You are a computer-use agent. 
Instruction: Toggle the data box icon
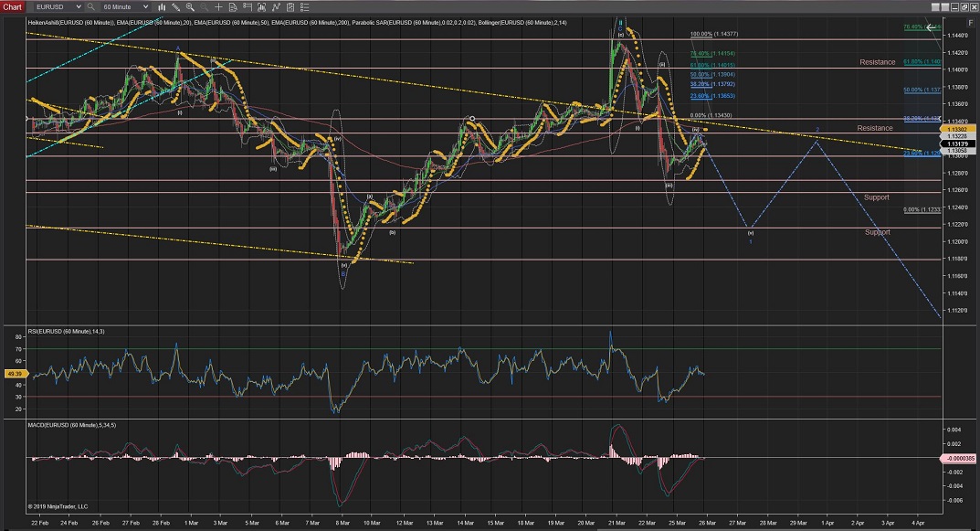pyautogui.click(x=233, y=7)
